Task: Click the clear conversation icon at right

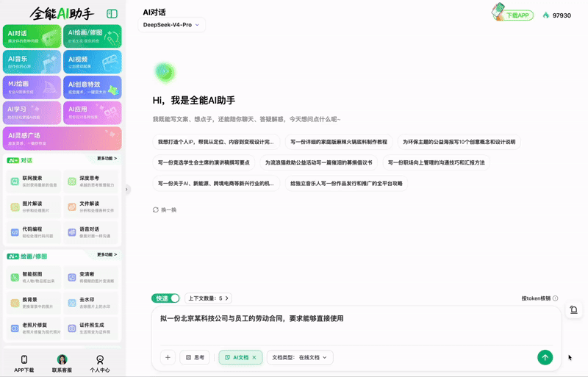Action: click(x=574, y=310)
